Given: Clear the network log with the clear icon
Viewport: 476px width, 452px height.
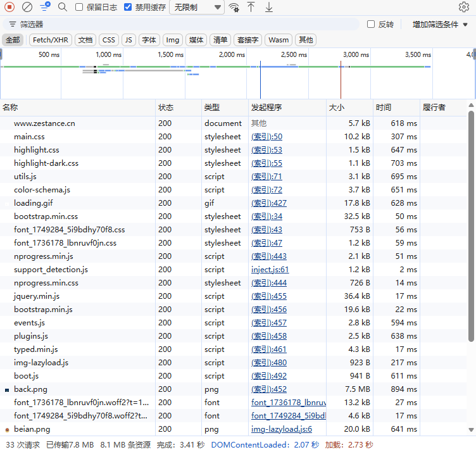Looking at the screenshot, I should [x=27, y=7].
